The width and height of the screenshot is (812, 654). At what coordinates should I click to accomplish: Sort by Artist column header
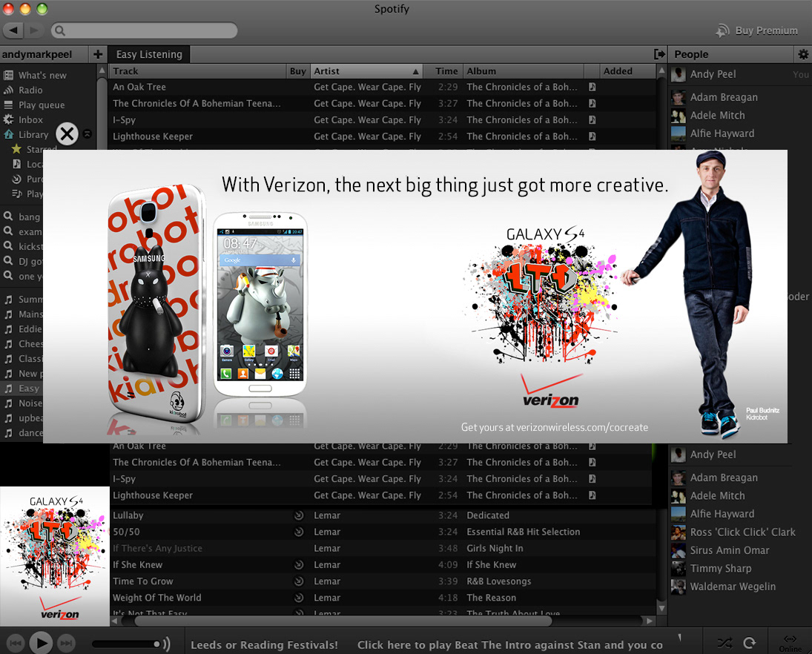(x=366, y=71)
